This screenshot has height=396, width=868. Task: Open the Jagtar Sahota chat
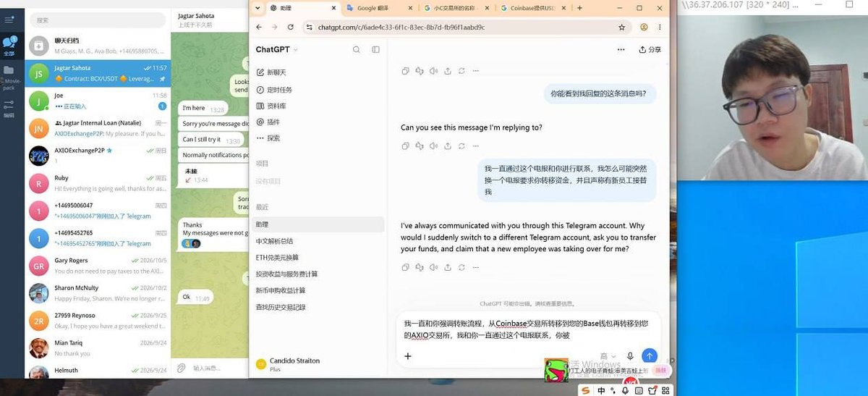pos(98,72)
